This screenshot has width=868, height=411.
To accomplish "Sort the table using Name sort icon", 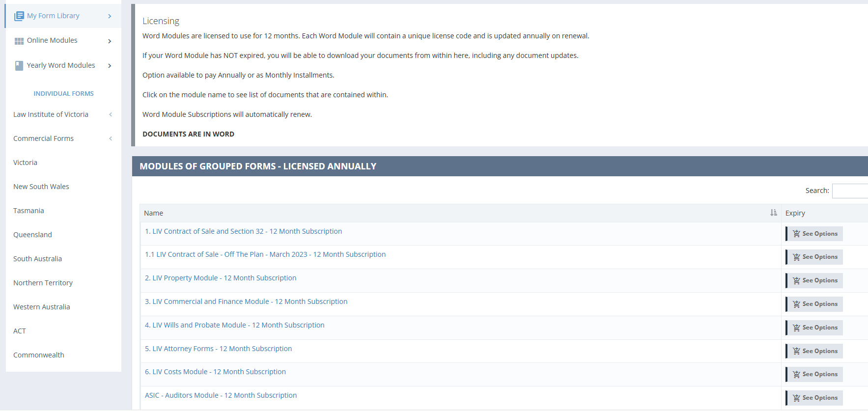I will point(774,213).
